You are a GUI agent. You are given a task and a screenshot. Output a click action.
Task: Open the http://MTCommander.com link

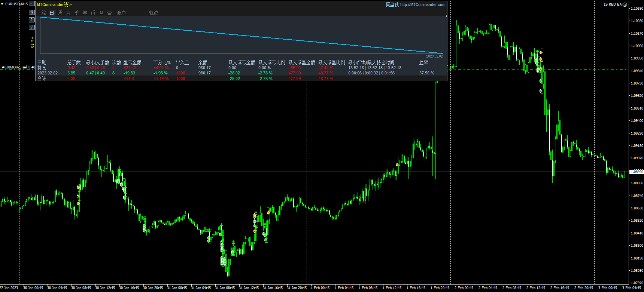pyautogui.click(x=422, y=4)
